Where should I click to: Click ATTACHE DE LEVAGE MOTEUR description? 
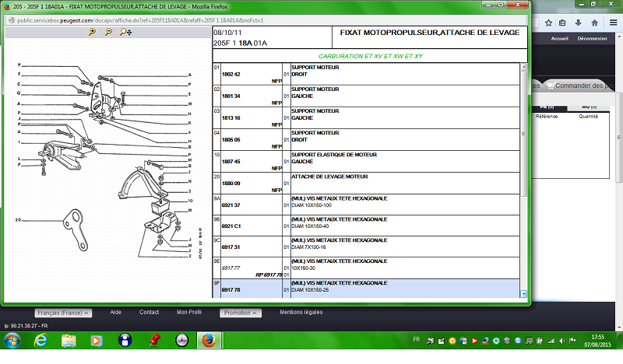click(329, 177)
